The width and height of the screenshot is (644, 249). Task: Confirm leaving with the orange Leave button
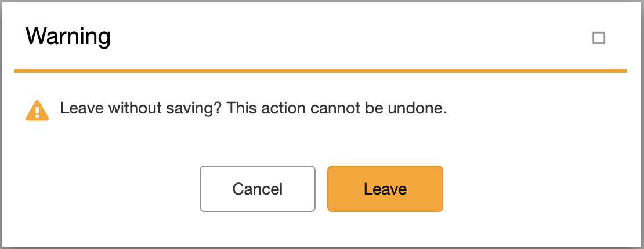385,189
